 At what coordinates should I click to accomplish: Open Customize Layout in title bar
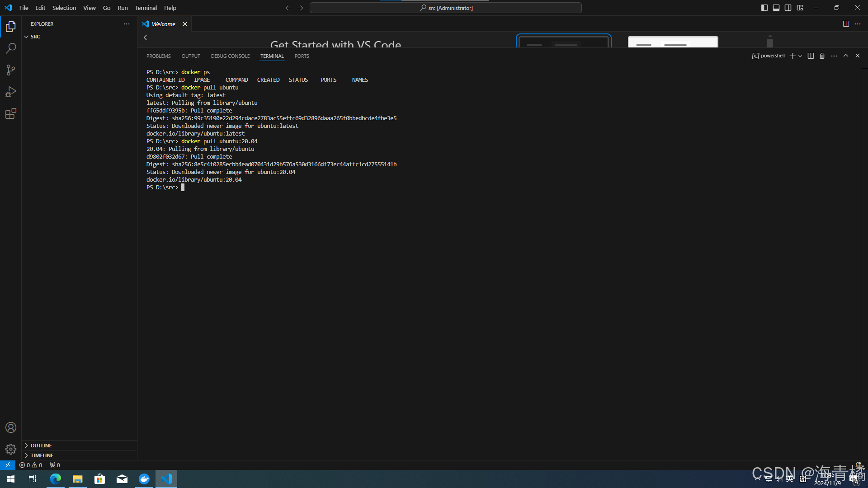click(800, 8)
